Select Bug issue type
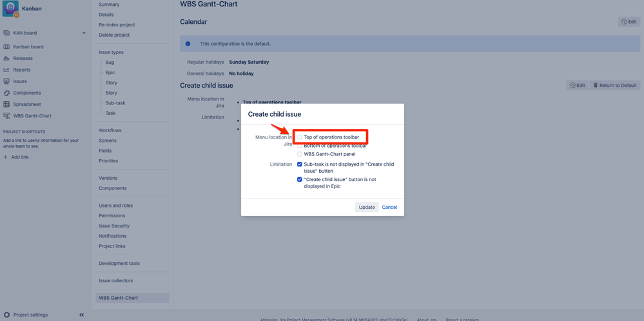This screenshot has height=321, width=644. pyautogui.click(x=110, y=63)
